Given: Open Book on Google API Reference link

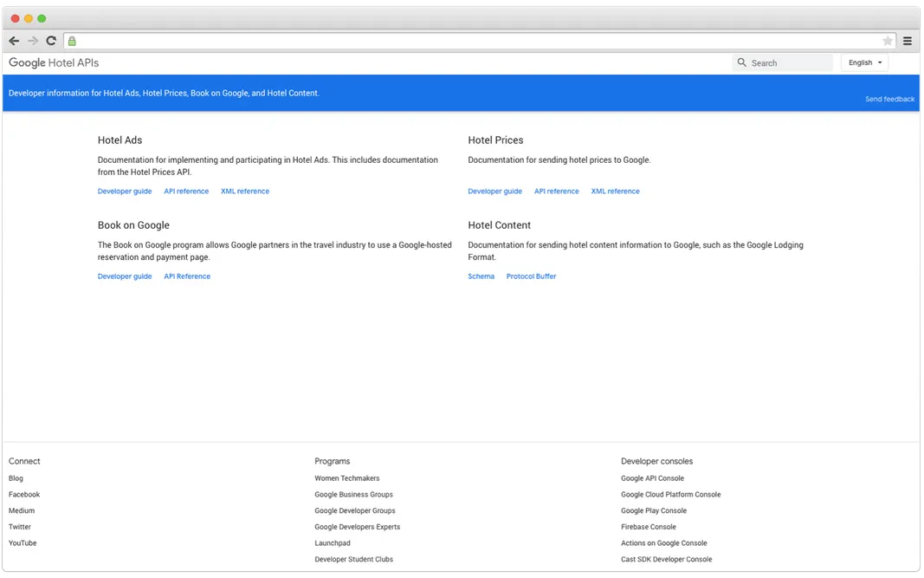Looking at the screenshot, I should tap(187, 276).
